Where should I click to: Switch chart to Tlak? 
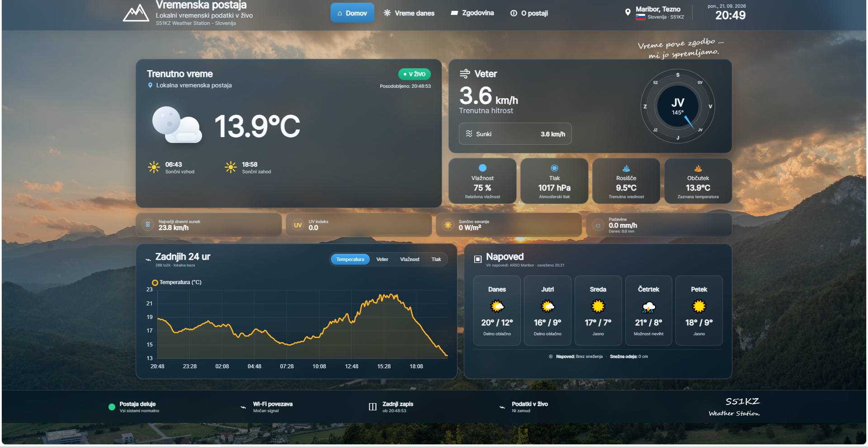(436, 259)
